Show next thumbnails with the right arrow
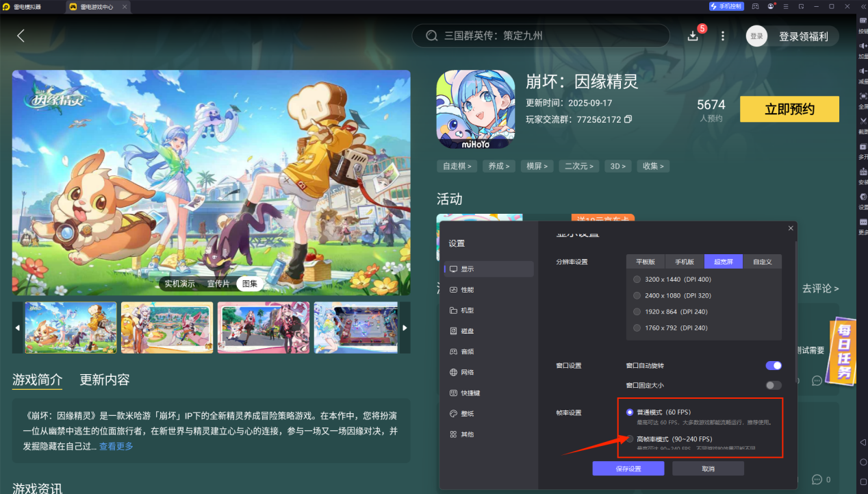This screenshot has height=494, width=868. 405,328
